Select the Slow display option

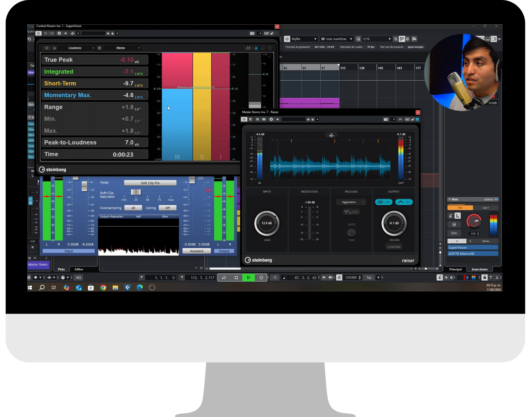165,217
